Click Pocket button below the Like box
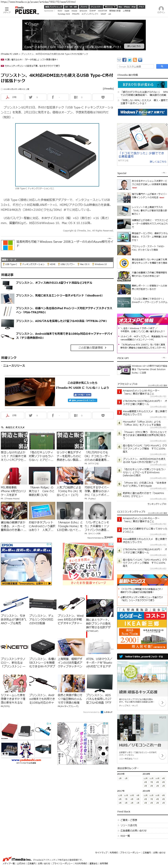Screen dimensions: 168x868 click(x=103, y=415)
